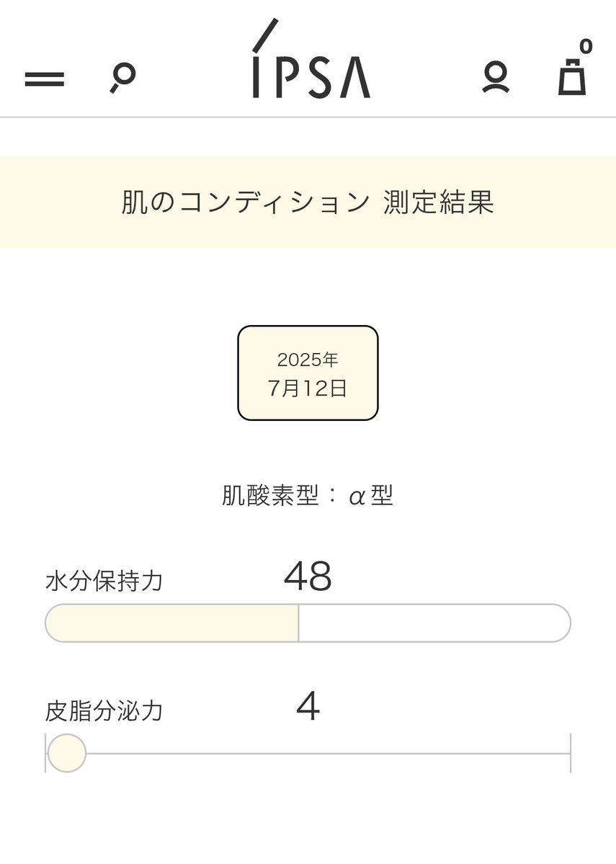Click the 皮脂分泌力 slider track line
This screenshot has height=864, width=616.
328,753
